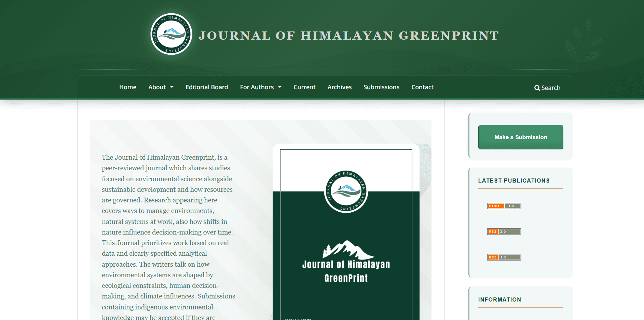Open the Archives page
This screenshot has width=644, height=320.
(339, 87)
